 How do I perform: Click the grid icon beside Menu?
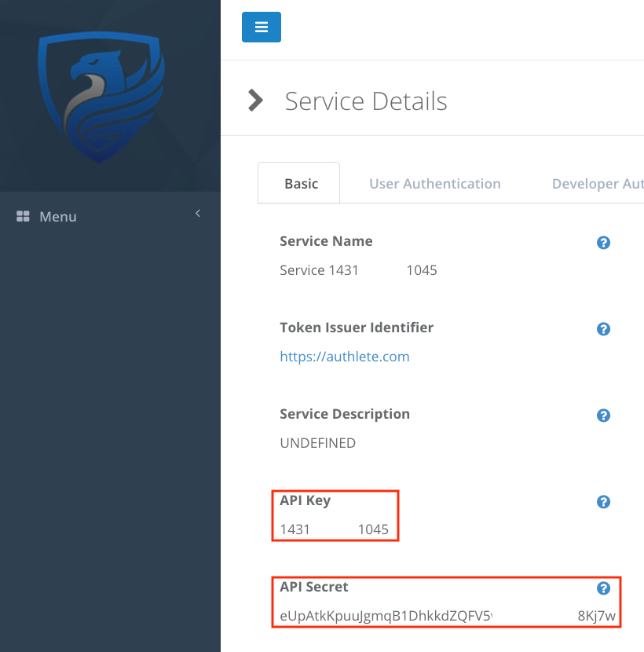click(23, 216)
